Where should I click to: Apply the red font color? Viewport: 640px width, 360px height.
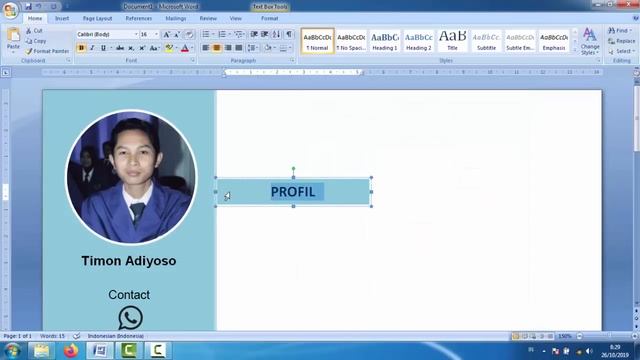coord(184,48)
